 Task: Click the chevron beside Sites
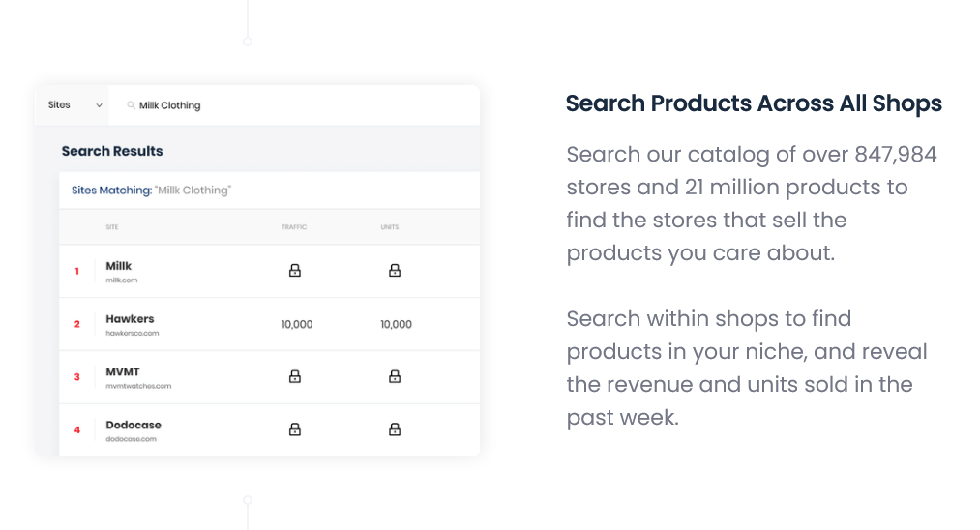pyautogui.click(x=99, y=105)
